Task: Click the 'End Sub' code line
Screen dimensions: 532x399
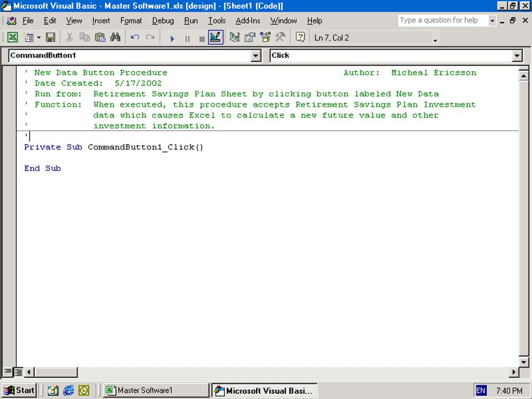Action: [43, 168]
